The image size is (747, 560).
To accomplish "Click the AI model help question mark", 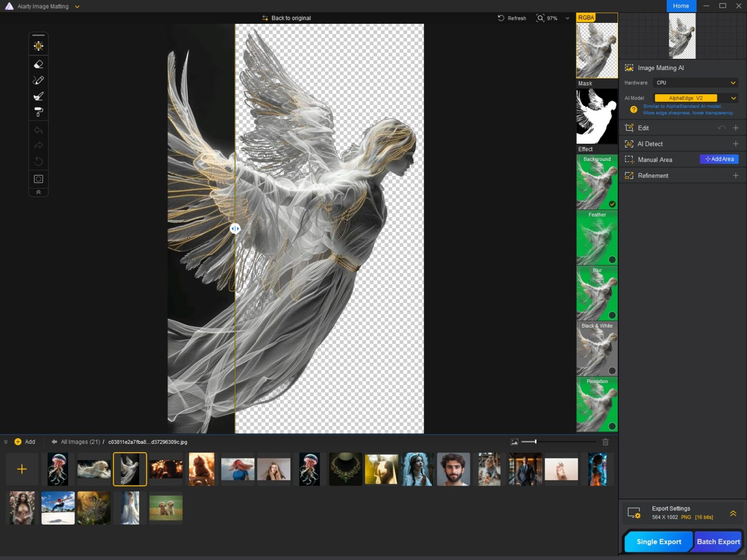I will (x=633, y=109).
